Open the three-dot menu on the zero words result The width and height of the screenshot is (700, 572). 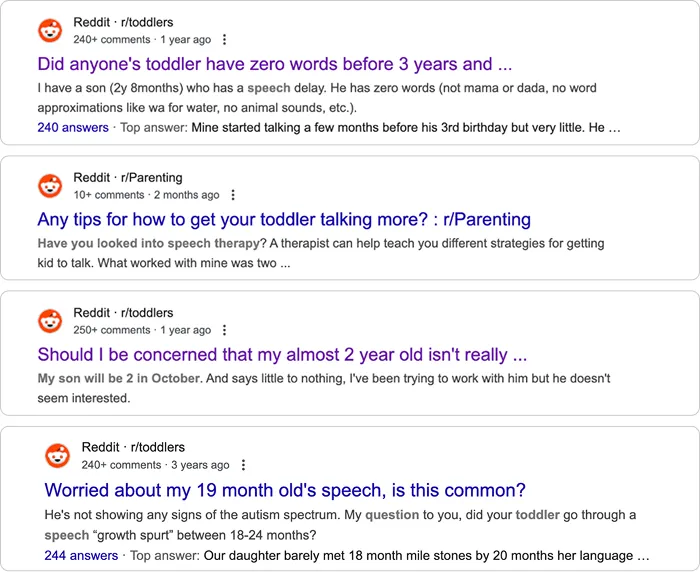(224, 40)
